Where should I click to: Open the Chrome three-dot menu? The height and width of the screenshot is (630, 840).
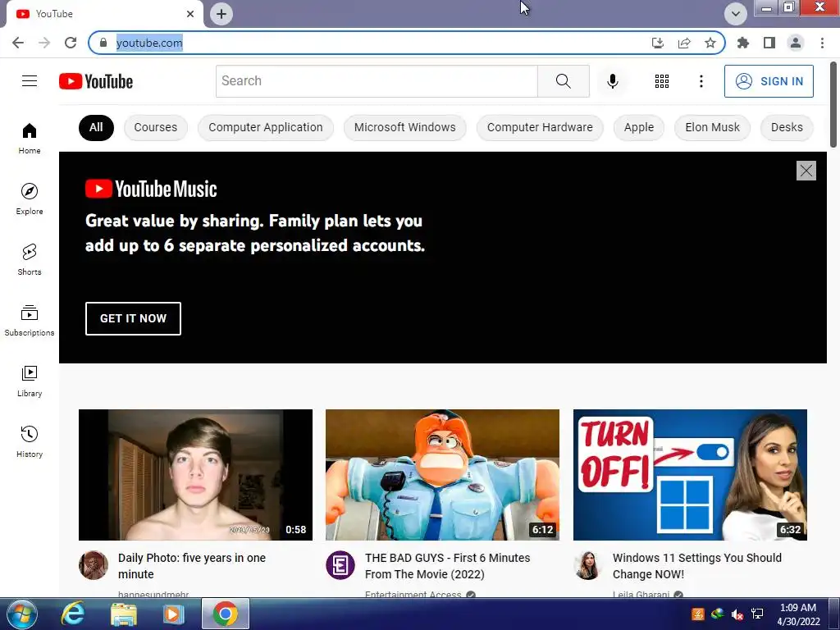822,43
